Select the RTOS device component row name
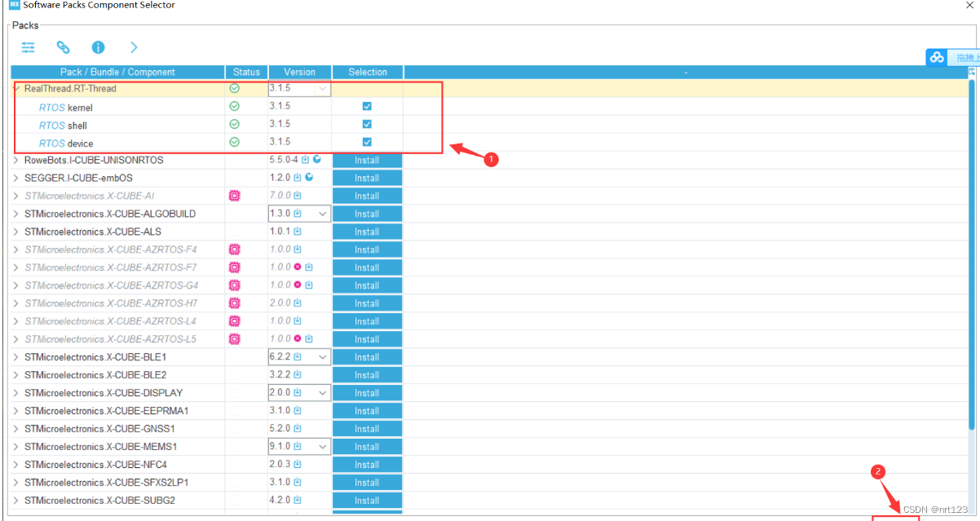980x521 pixels. 66,143
